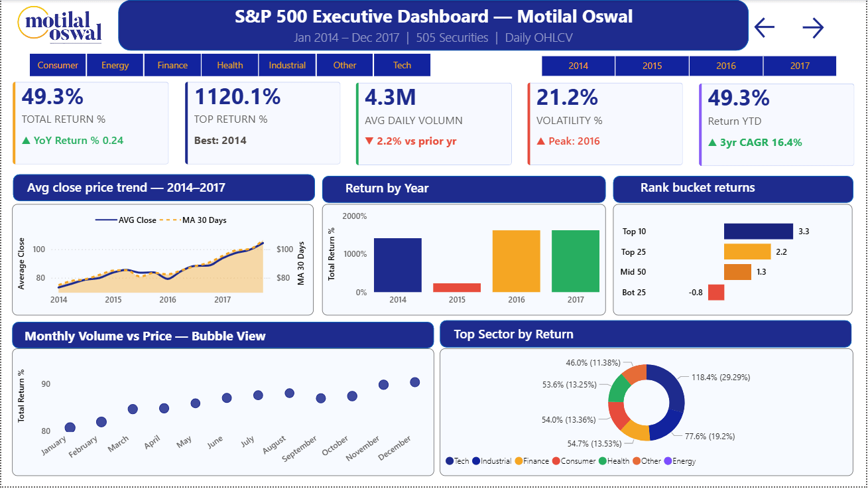Click the Top 25 rank bucket bar
The width and height of the screenshot is (868, 489).
[747, 251]
